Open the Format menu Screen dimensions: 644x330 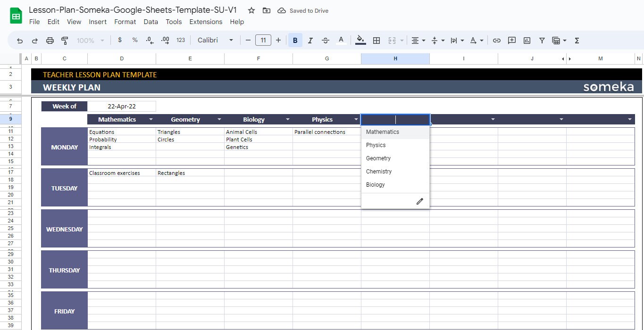click(x=125, y=22)
